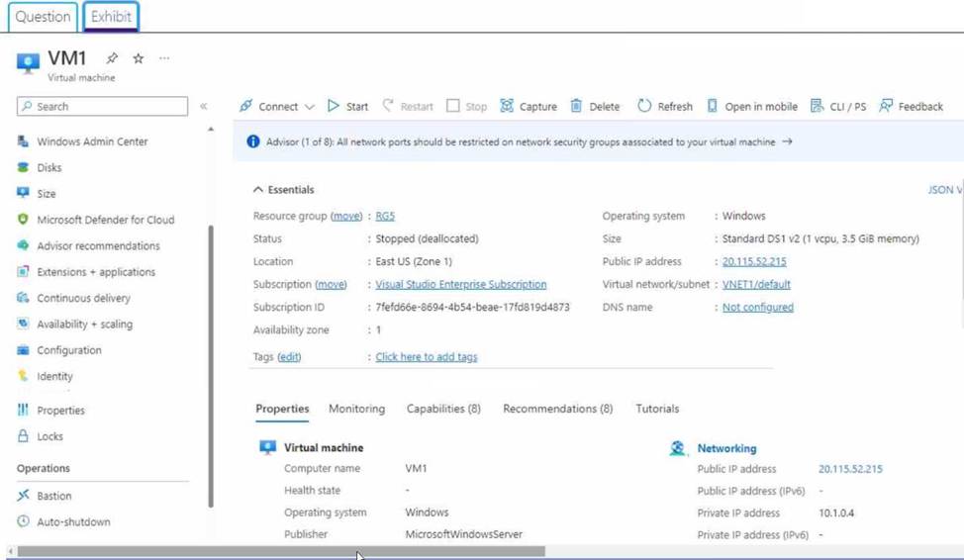Image resolution: width=964 pixels, height=560 pixels.
Task: Open Locks in the sidebar
Action: click(x=49, y=436)
